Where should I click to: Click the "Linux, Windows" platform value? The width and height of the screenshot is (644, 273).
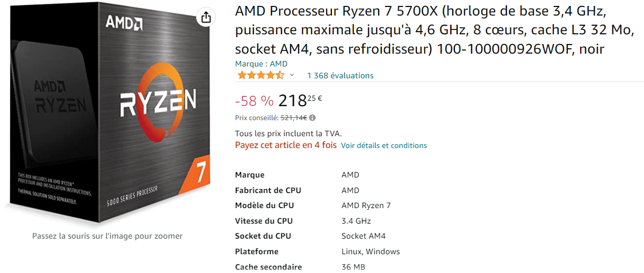pyautogui.click(x=371, y=252)
